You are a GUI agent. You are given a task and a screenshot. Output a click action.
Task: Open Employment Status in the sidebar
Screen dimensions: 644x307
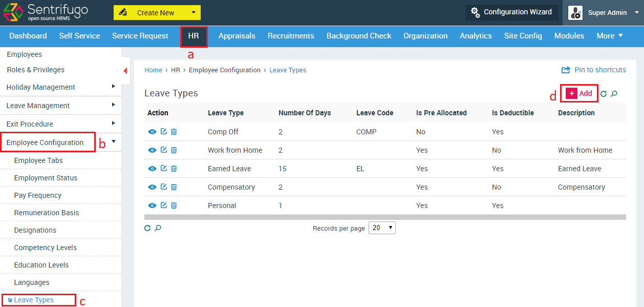point(46,178)
